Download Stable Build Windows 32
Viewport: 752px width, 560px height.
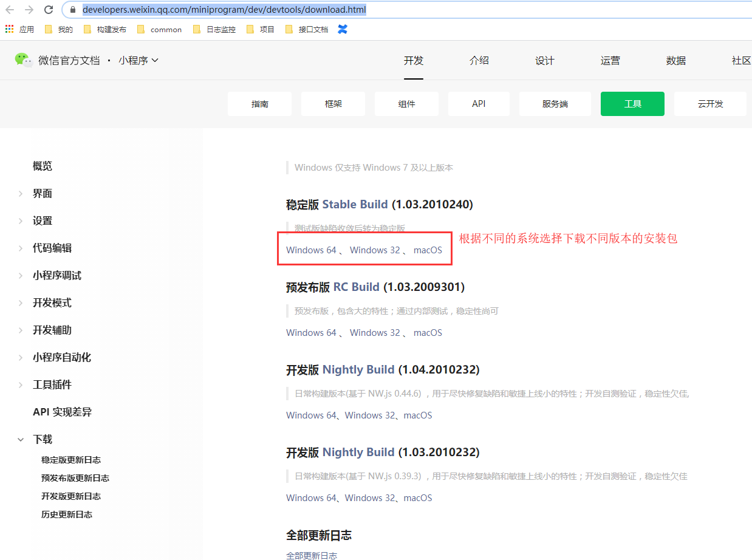click(375, 250)
